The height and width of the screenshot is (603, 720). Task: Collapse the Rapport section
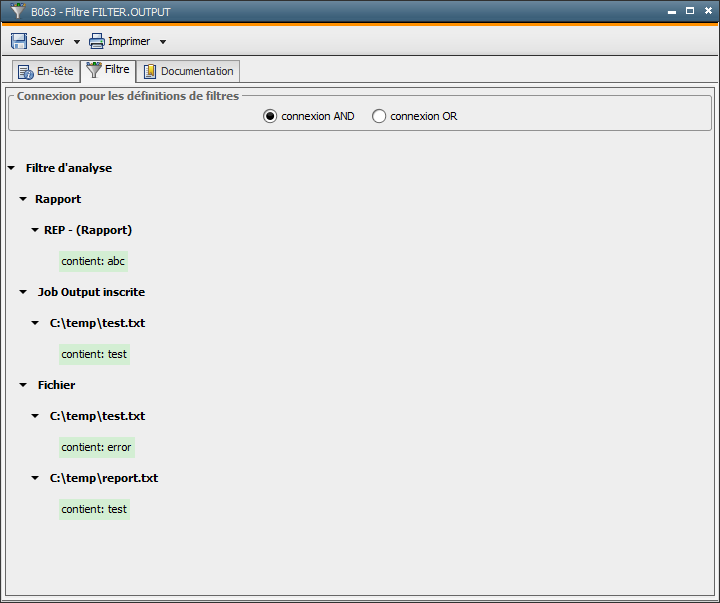point(23,199)
